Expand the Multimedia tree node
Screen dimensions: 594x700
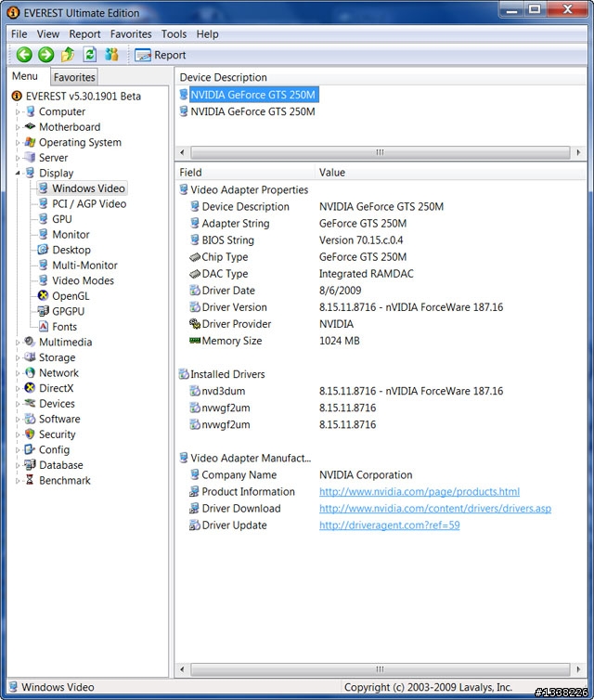pos(18,343)
